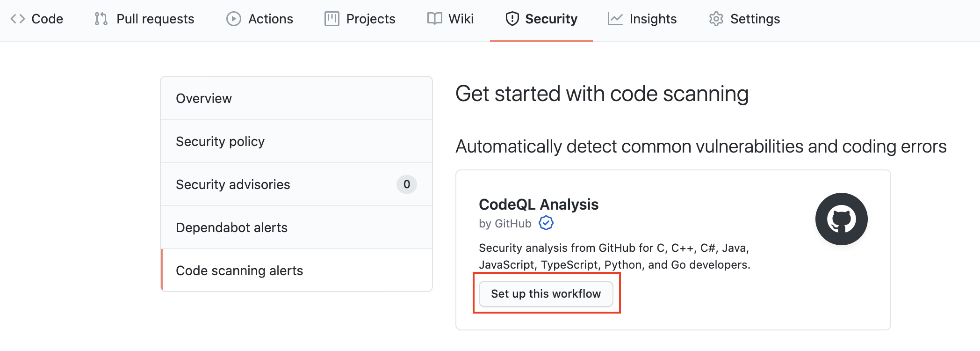This screenshot has height=351, width=980.
Task: Click the Insights graph icon
Action: [x=615, y=19]
